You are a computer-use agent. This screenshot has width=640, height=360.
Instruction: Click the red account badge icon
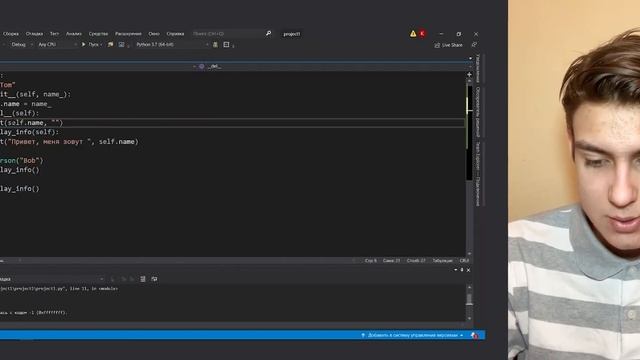(422, 34)
